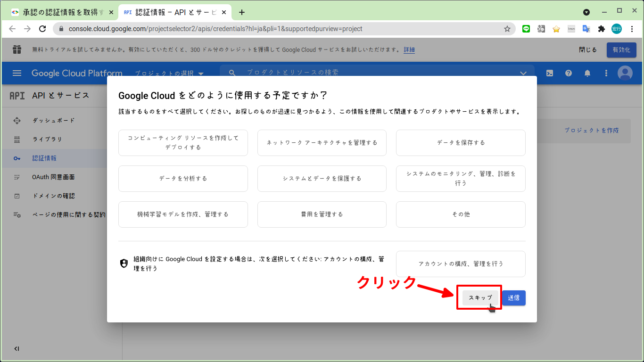Screen dimensions: 644x362
Task: Open Google Cloud notifications bell
Action: click(x=587, y=73)
